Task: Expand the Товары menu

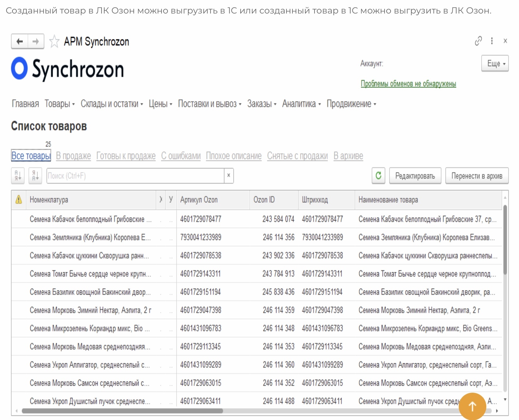Action: (60, 104)
